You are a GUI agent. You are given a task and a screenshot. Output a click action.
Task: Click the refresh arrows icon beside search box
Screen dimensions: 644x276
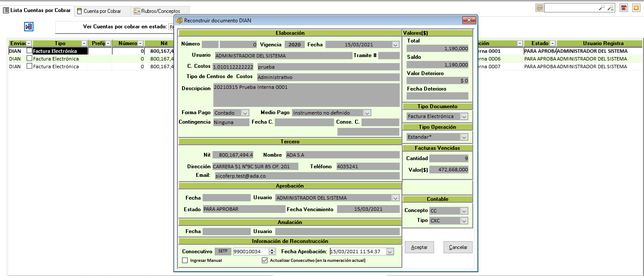[539, 8]
